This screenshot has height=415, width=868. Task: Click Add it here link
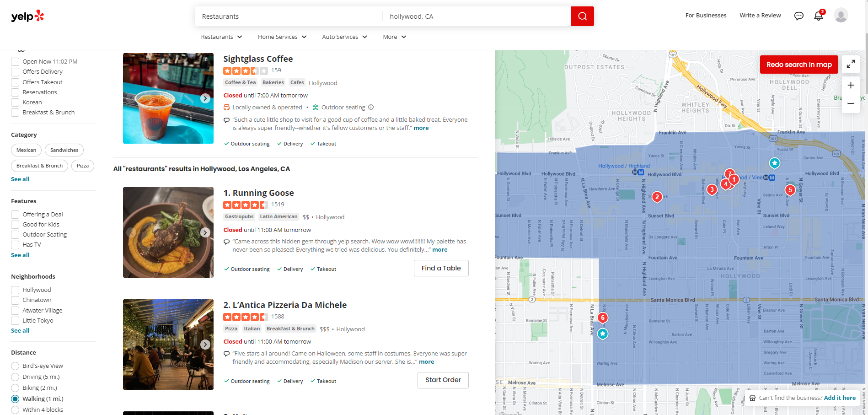coord(840,398)
